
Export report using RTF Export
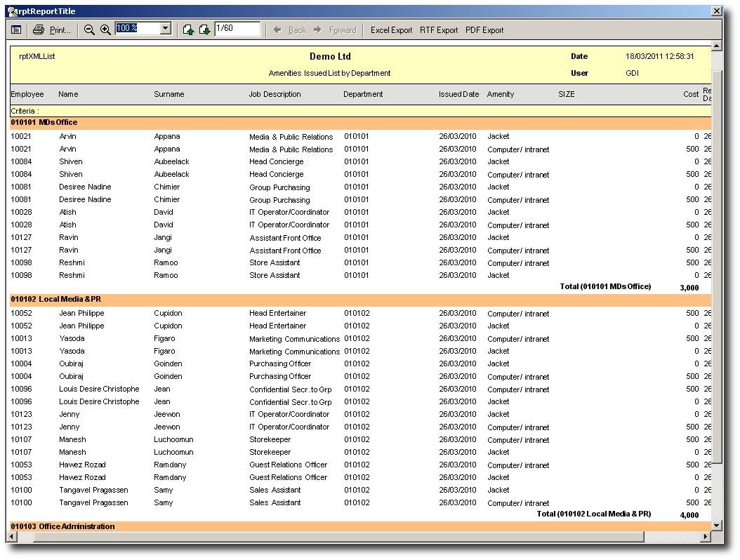439,30
